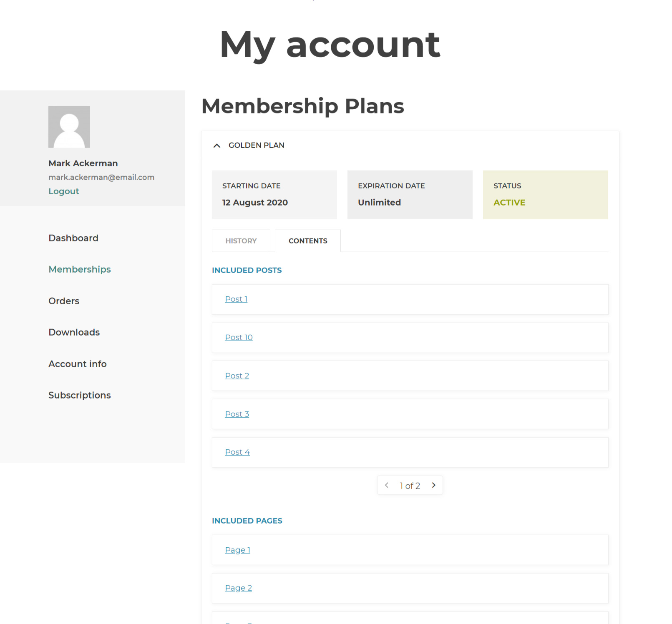Open Subscriptions in the sidebar
Viewport: 672px width, 624px height.
point(80,395)
